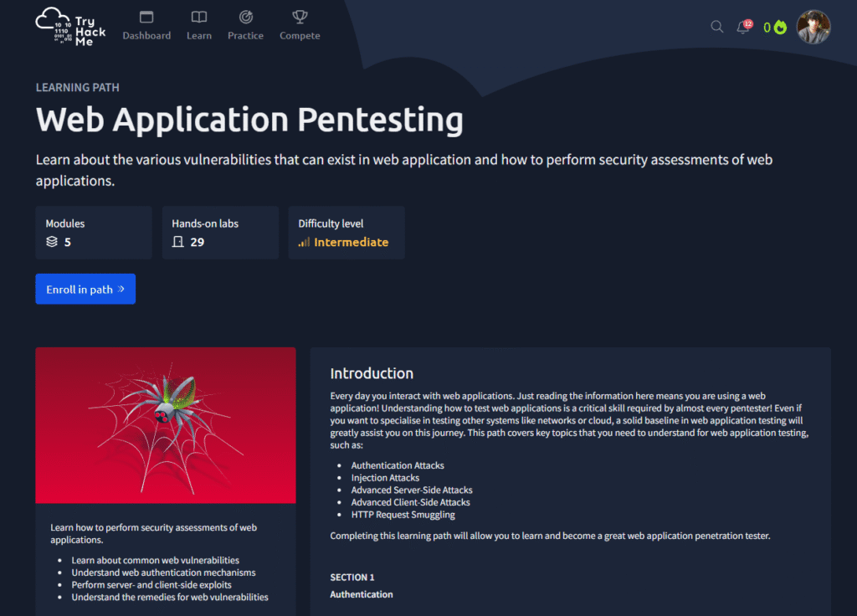This screenshot has width=857, height=616.
Task: Click the Dashboard window icon
Action: (146, 17)
